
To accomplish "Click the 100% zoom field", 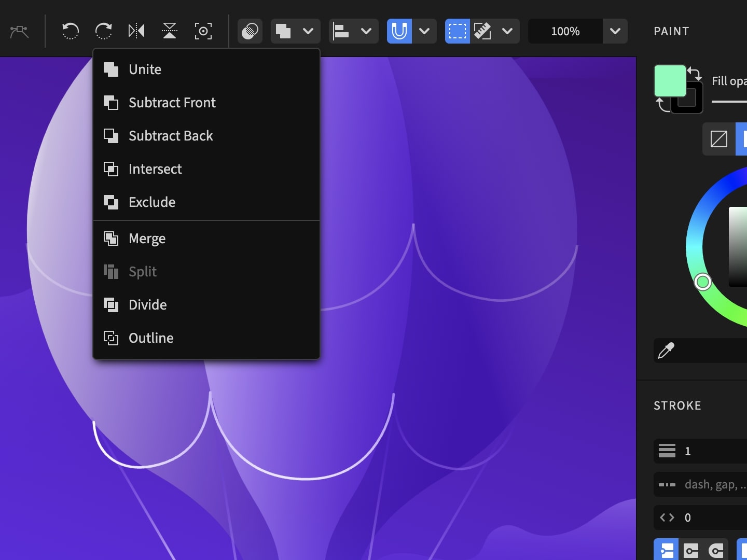I will [x=565, y=31].
